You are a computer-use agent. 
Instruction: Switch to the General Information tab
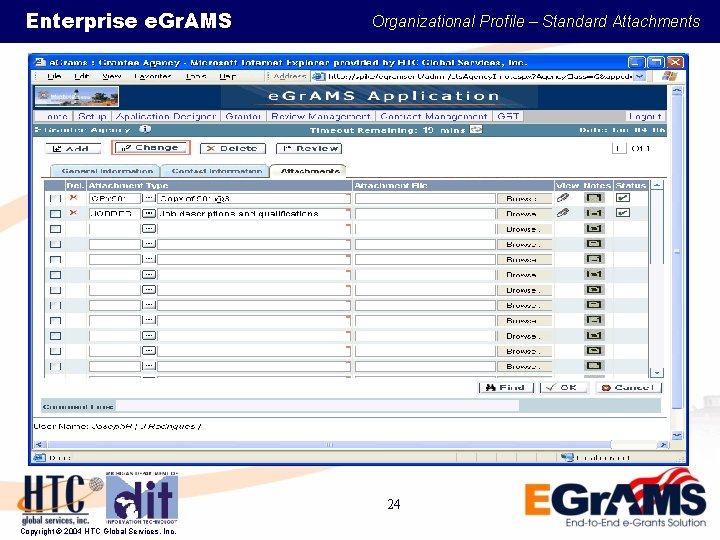(x=107, y=171)
